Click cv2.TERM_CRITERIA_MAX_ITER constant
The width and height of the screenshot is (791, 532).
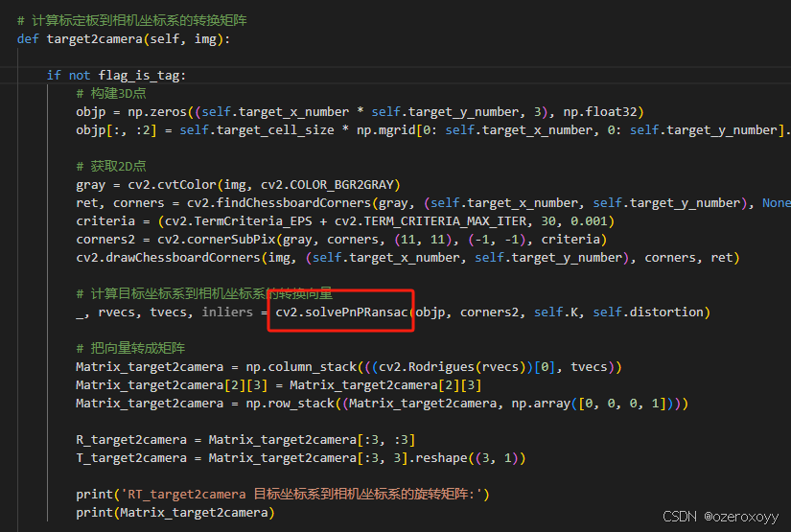pos(430,220)
